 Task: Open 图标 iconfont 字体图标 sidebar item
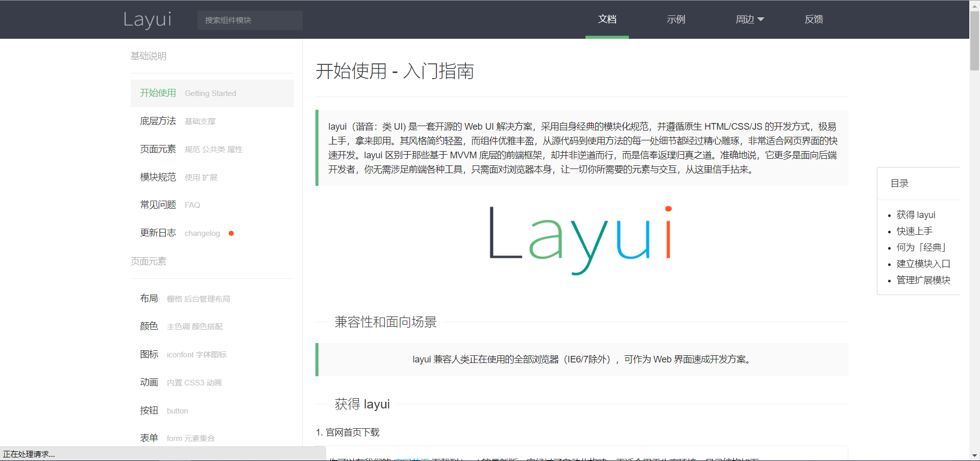[x=212, y=354]
